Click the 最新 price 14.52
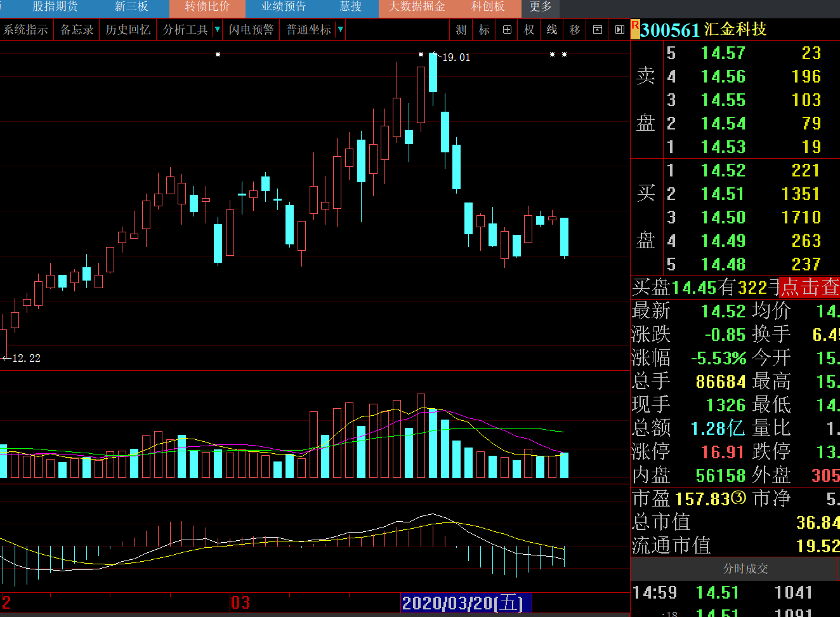 [x=723, y=311]
